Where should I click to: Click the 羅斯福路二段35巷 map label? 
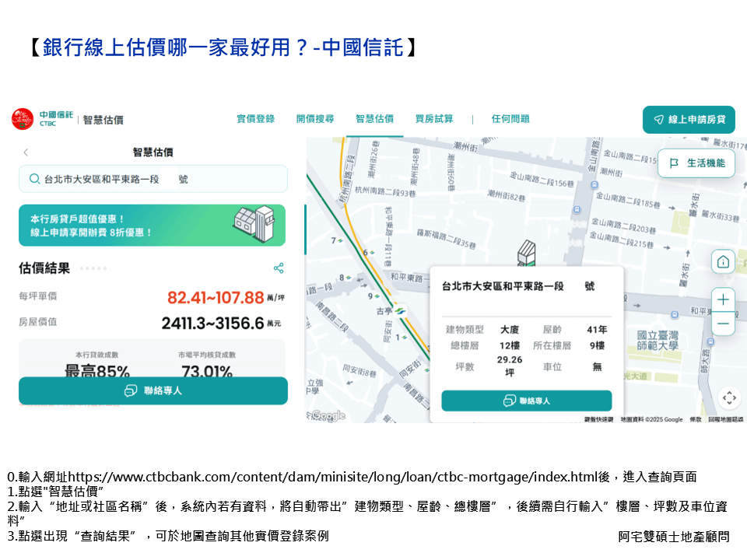(447, 239)
